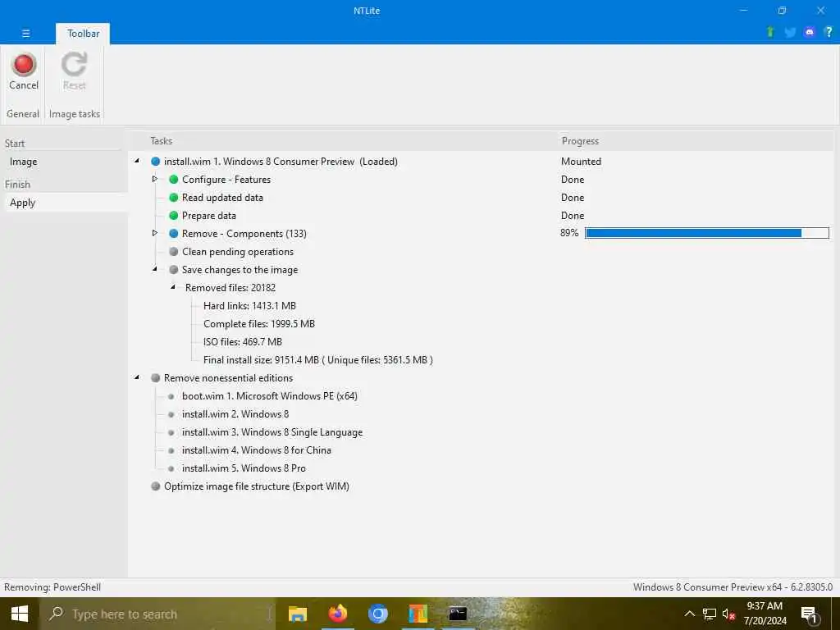Expand the Remove - Components (133) node
840x630 pixels.
tap(155, 233)
